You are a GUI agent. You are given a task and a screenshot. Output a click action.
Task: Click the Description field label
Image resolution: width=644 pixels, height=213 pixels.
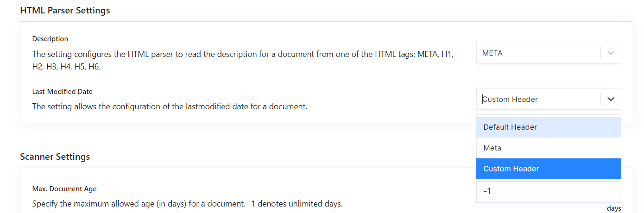click(x=50, y=39)
